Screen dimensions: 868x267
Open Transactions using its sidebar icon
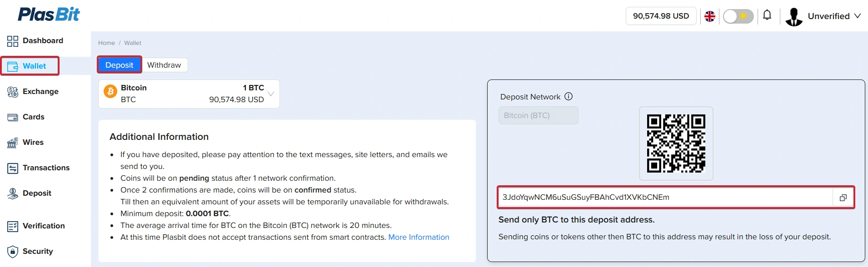click(x=13, y=168)
